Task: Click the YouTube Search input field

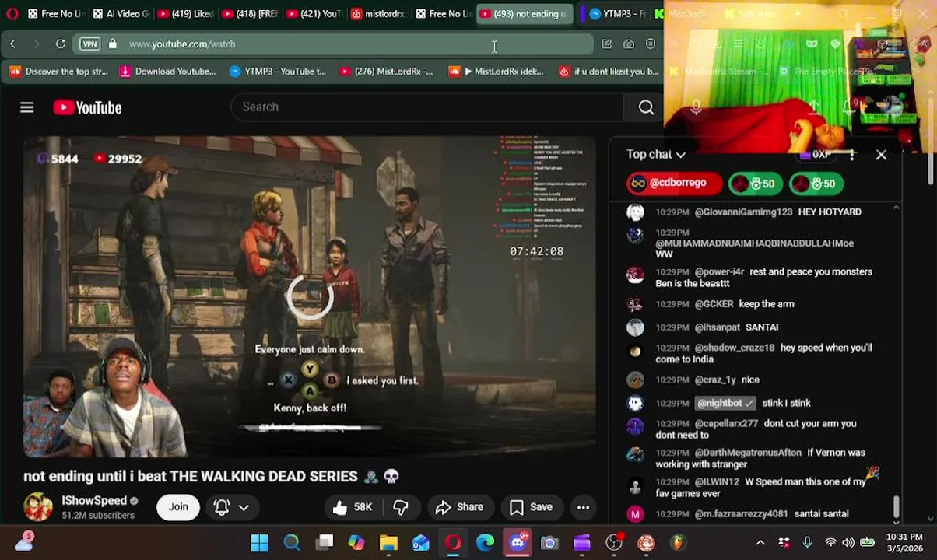Action: pos(426,107)
